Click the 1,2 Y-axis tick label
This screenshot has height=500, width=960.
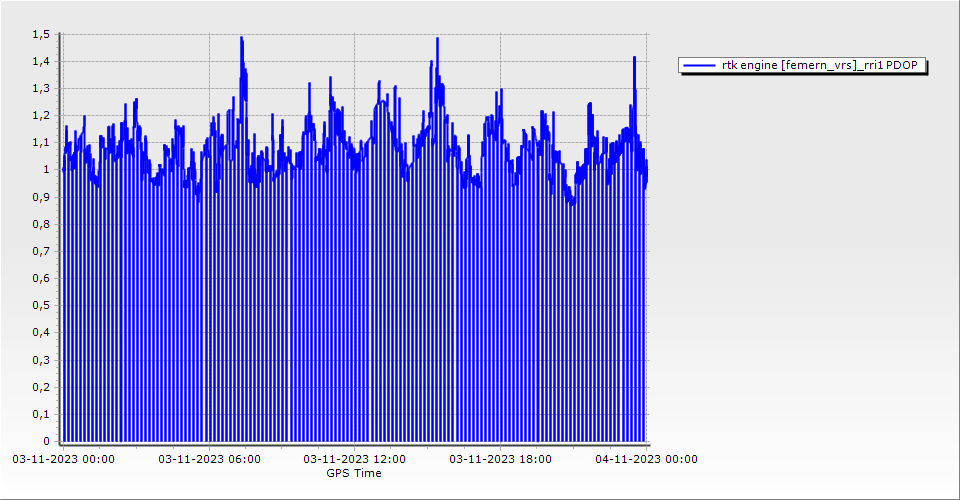(40, 115)
